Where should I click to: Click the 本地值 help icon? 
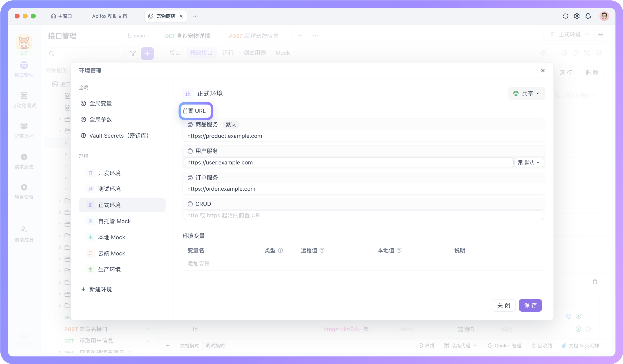pos(399,250)
